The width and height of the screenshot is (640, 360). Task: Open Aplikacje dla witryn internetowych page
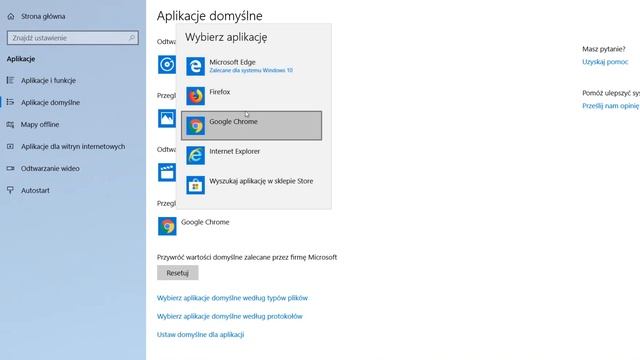pyautogui.click(x=73, y=146)
